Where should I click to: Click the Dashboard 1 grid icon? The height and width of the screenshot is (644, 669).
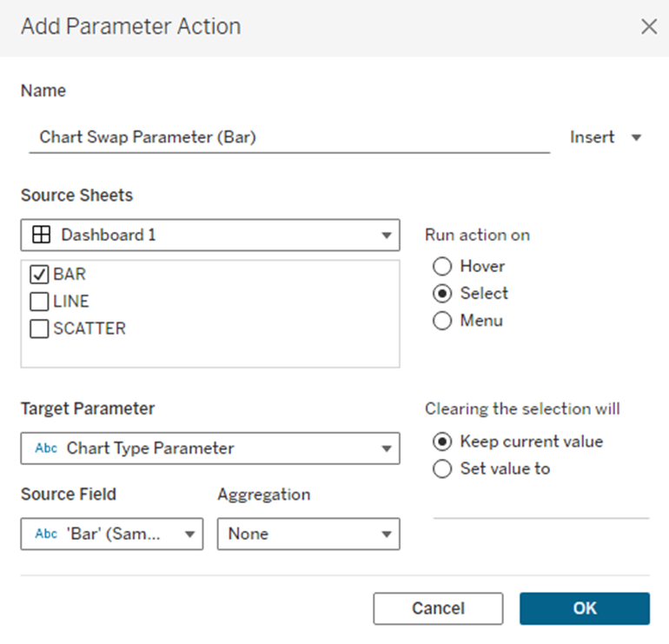[x=42, y=235]
